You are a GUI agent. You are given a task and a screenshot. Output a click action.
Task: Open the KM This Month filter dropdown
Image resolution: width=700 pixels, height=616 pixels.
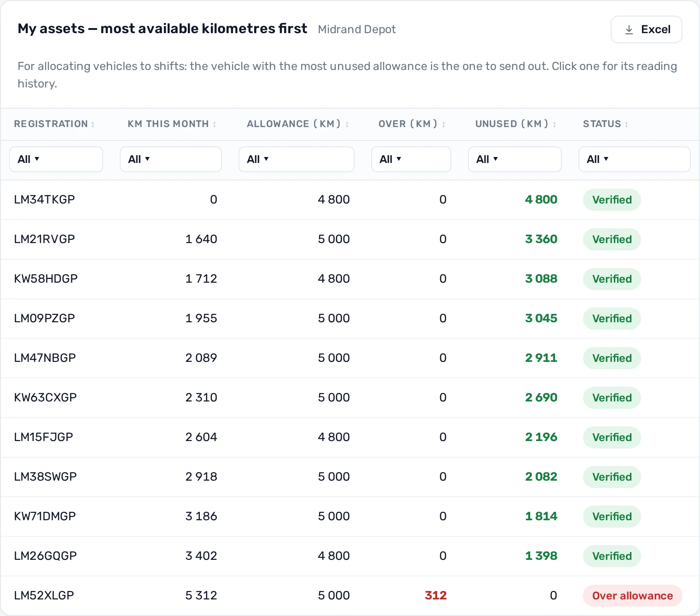click(171, 159)
